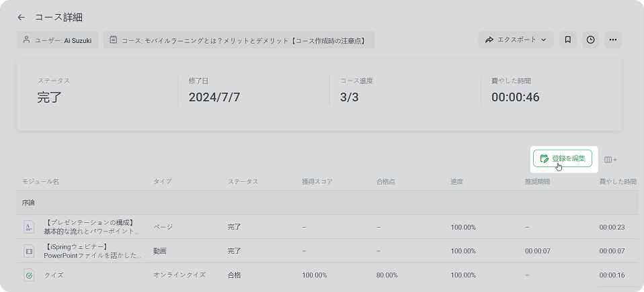This screenshot has width=644, height=292.
Task: Open the エクスポート dropdown
Action: click(x=516, y=40)
